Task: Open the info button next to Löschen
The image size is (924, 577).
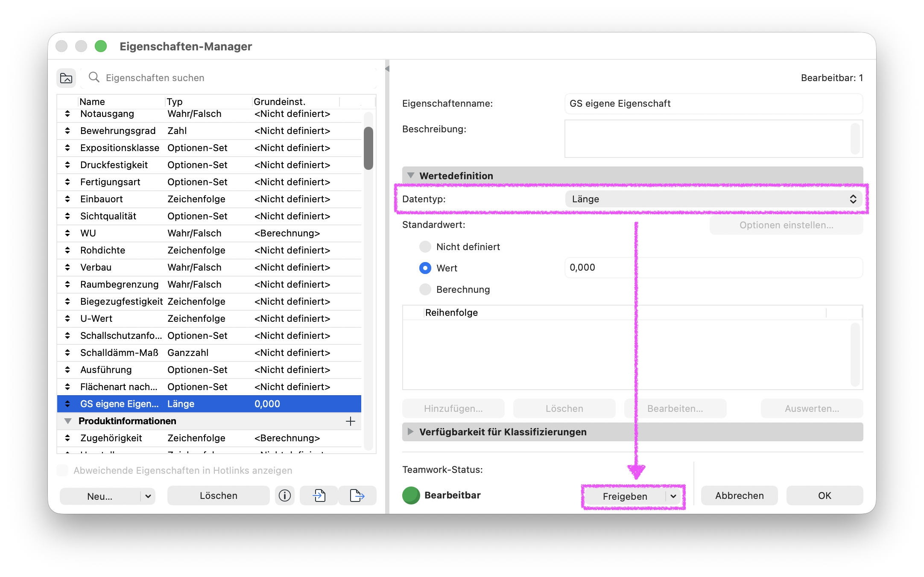Action: click(285, 495)
